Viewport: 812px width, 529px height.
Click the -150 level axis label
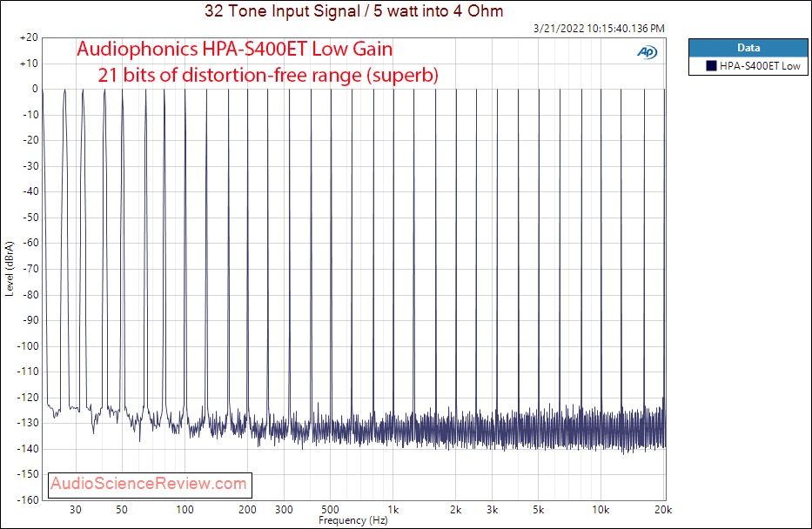(29, 473)
